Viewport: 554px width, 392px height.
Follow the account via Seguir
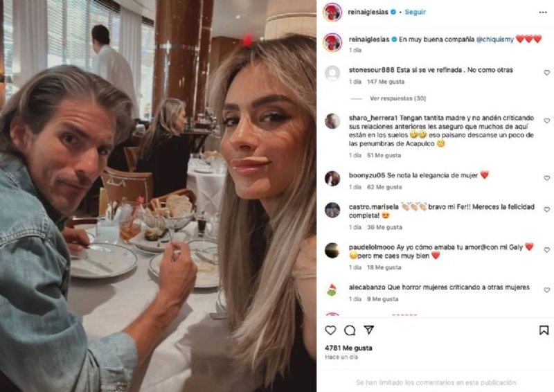tap(415, 12)
